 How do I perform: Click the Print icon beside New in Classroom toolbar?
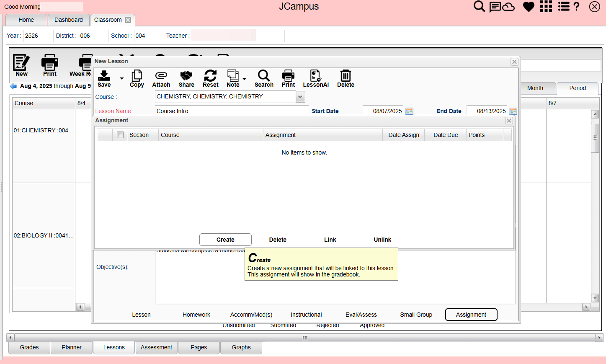pos(50,62)
